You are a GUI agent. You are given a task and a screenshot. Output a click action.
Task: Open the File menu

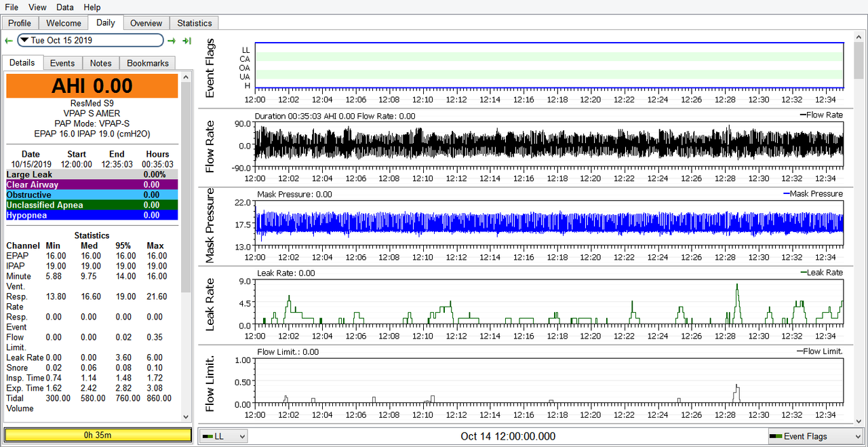(12, 7)
